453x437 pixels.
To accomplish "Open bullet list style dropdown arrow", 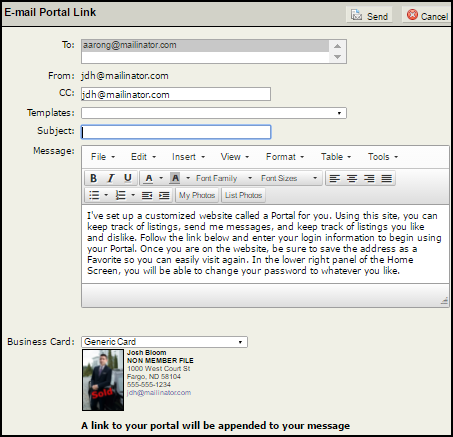I will tap(106, 195).
